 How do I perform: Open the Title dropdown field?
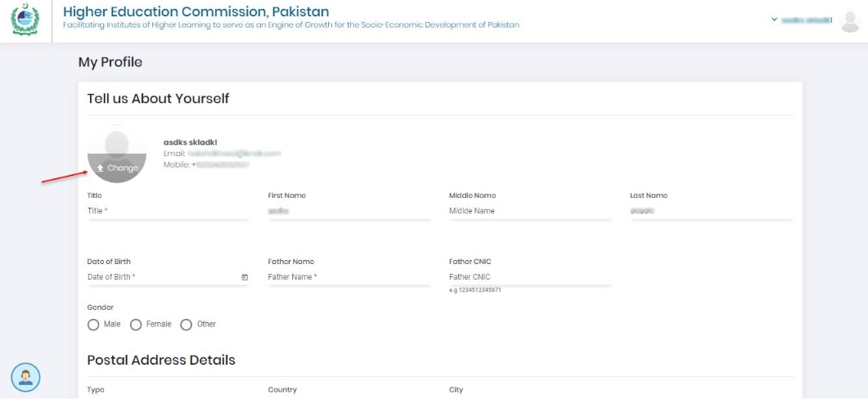167,211
